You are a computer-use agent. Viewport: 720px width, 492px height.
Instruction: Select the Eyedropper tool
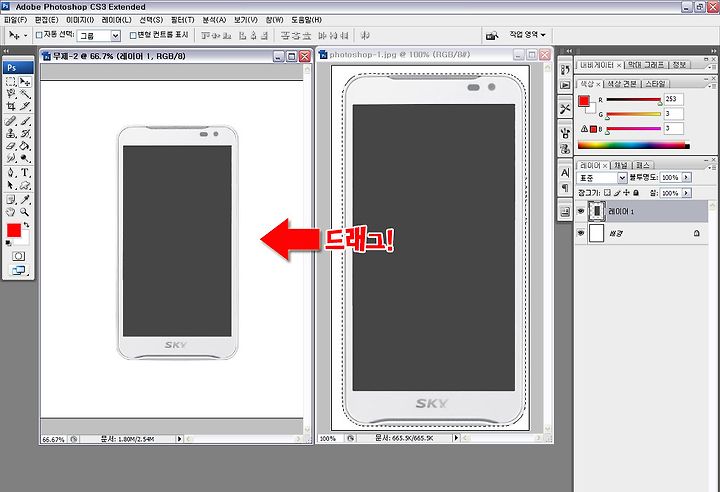25,199
